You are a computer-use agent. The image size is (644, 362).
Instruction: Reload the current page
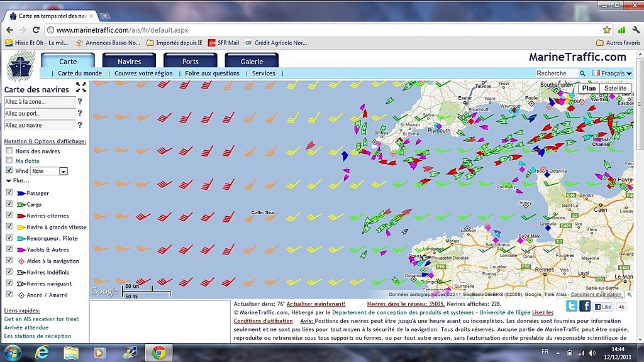click(36, 30)
